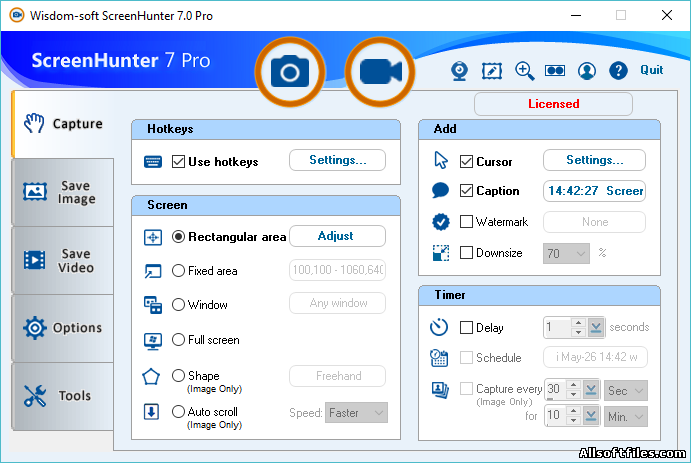Image resolution: width=691 pixels, height=463 pixels.
Task: Uncheck the Cursor checkbox
Action: pyautogui.click(x=466, y=162)
